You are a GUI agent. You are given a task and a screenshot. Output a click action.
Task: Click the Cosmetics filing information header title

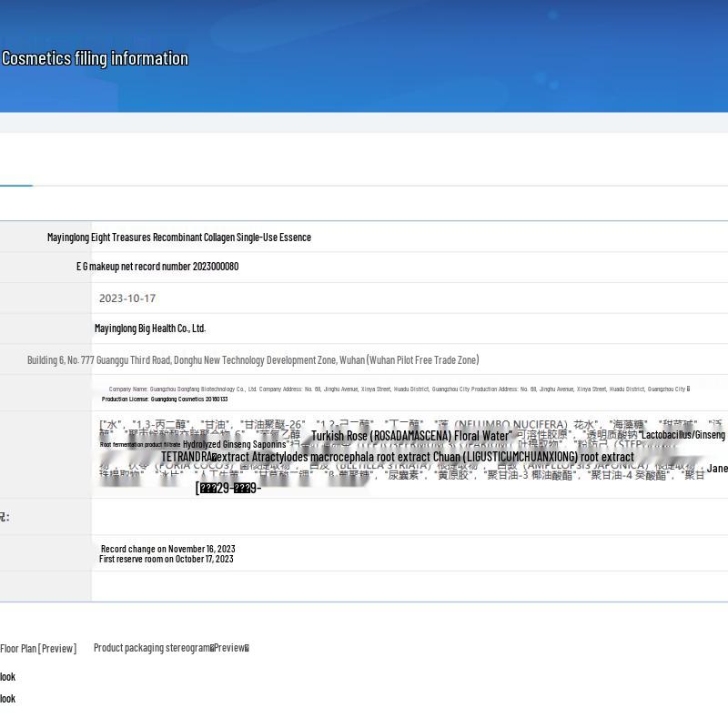(95, 58)
